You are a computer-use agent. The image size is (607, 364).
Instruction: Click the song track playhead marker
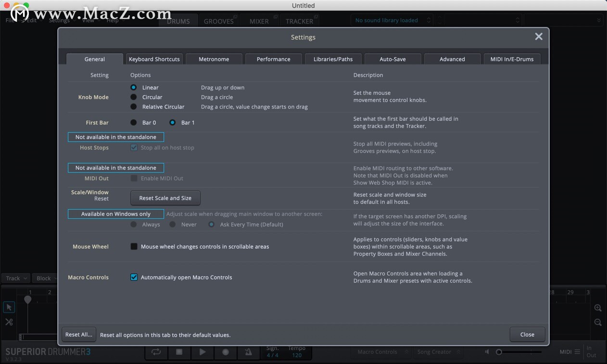click(28, 300)
